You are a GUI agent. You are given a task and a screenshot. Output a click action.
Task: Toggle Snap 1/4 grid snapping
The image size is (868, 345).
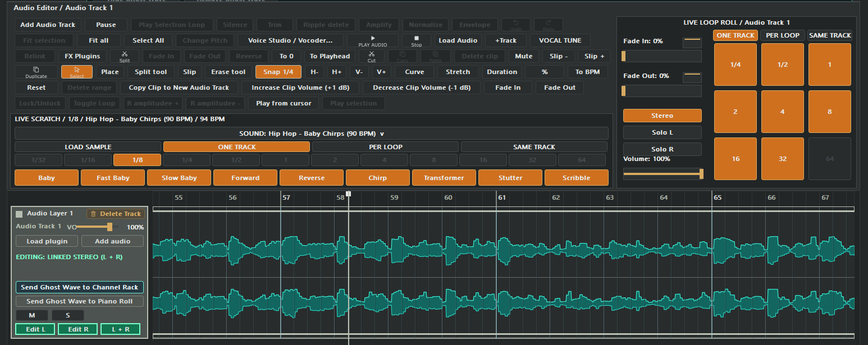tap(278, 72)
